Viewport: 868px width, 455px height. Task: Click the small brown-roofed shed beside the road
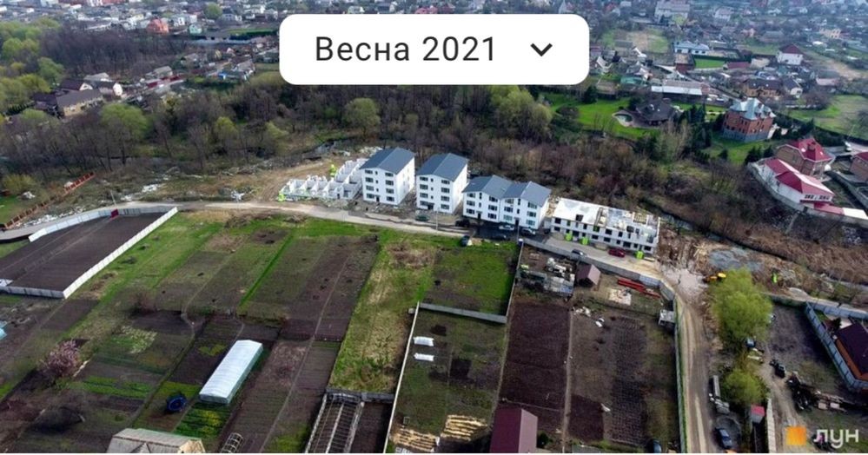pyautogui.click(x=588, y=274)
